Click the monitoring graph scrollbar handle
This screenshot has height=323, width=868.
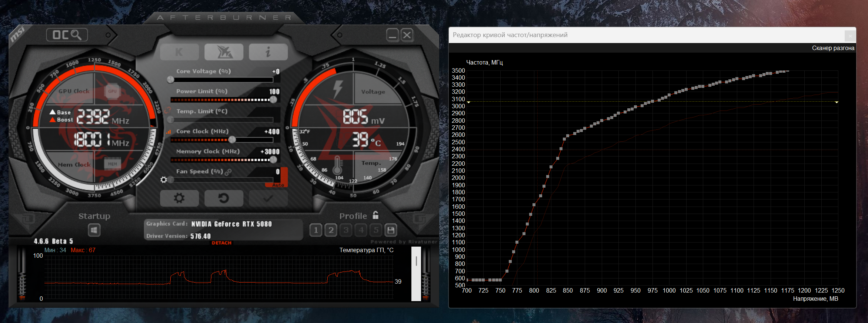click(x=416, y=261)
